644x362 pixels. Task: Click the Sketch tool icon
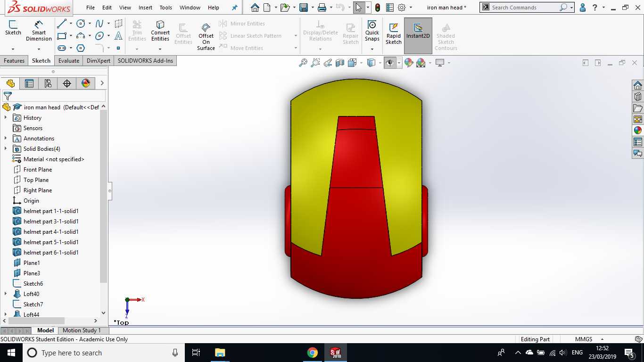pos(13,28)
